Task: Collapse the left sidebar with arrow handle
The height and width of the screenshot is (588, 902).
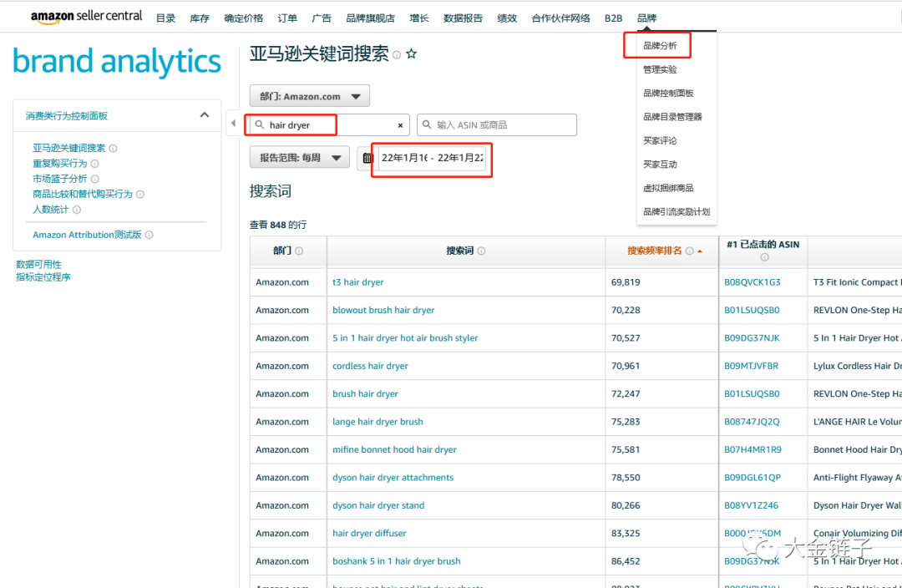Action: [232, 124]
